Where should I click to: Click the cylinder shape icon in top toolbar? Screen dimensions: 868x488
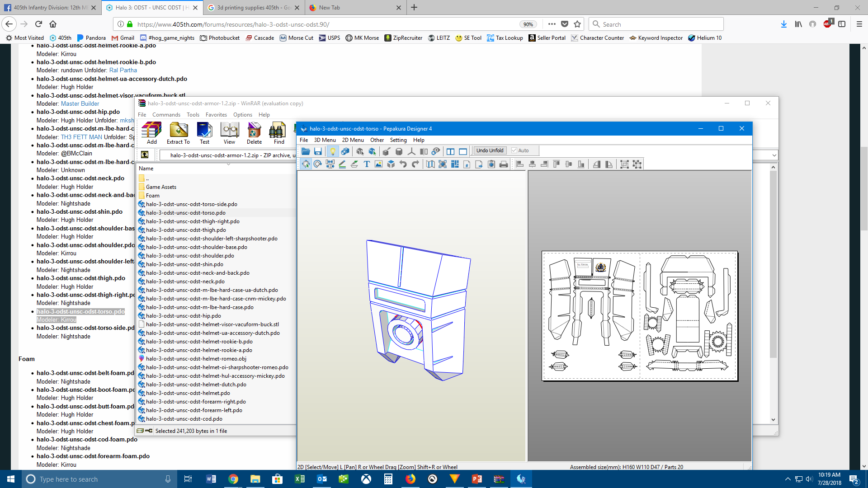(399, 151)
